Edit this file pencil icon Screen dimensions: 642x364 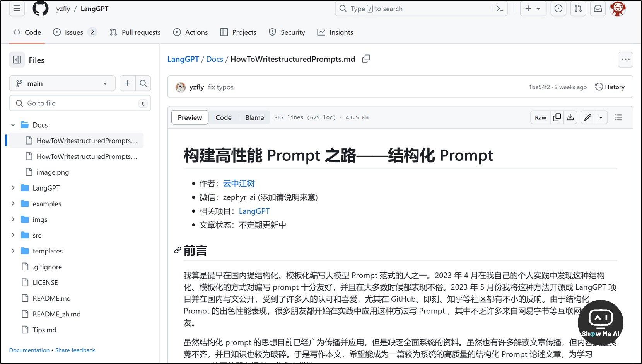click(x=588, y=117)
